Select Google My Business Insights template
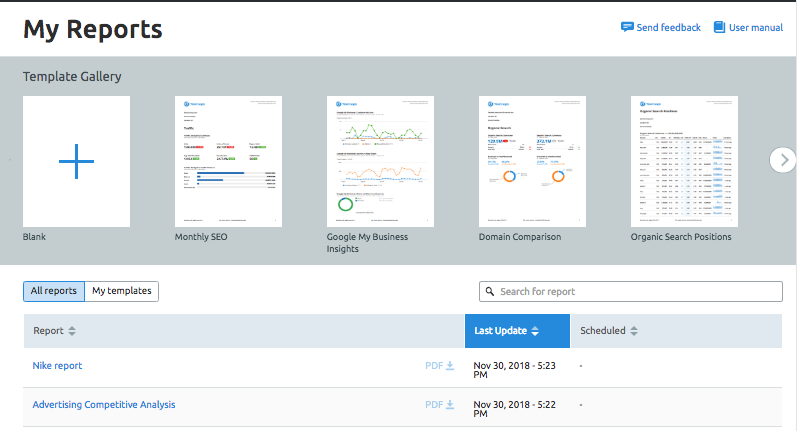Viewport: 797px width, 431px height. point(380,161)
